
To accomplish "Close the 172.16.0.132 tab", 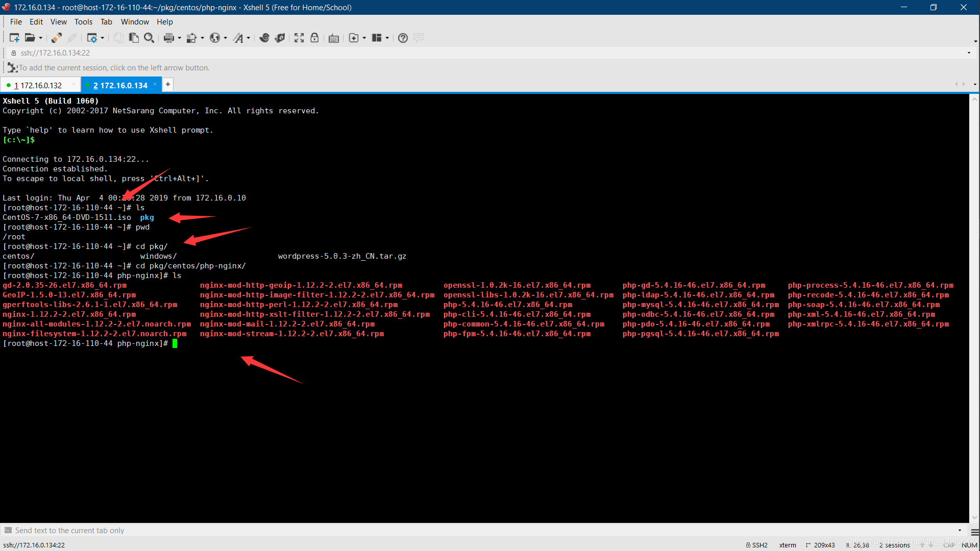I will (x=74, y=84).
